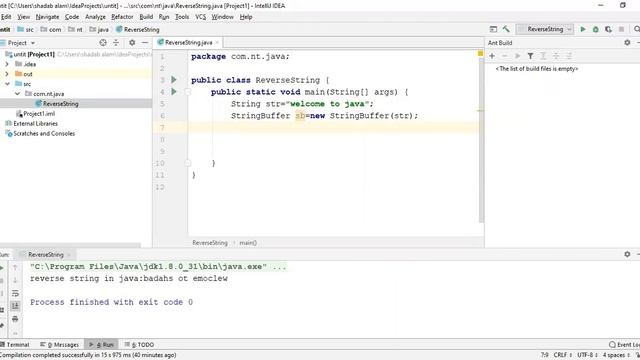Hide the Project tool window

pos(145,42)
